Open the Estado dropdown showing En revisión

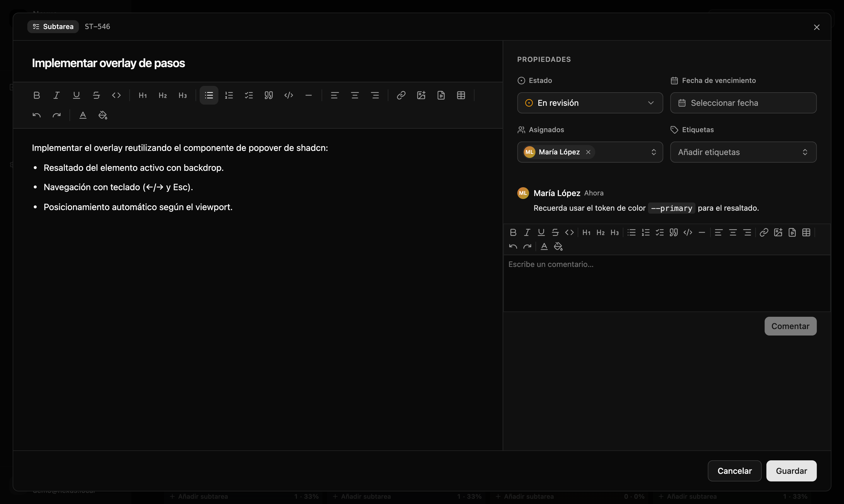[x=590, y=103]
